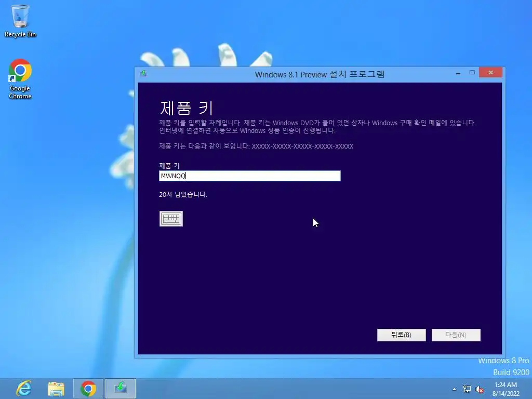Click the product key input field

click(250, 176)
